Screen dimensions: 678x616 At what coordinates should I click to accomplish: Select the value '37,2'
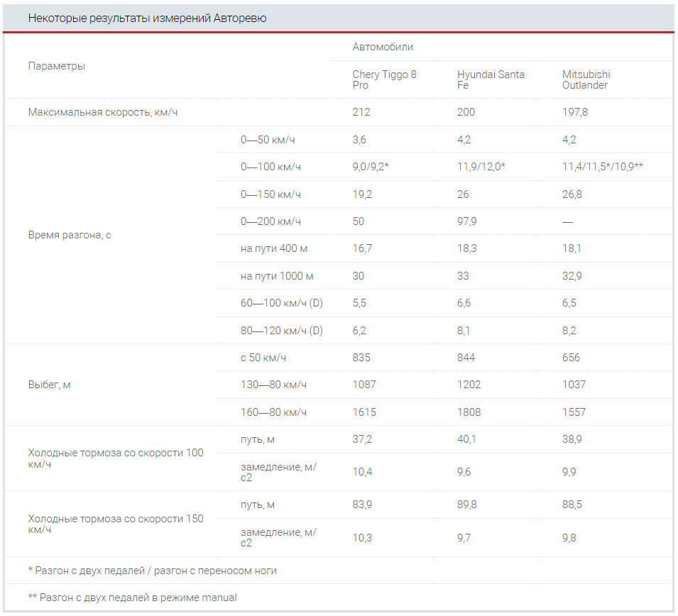[362, 439]
